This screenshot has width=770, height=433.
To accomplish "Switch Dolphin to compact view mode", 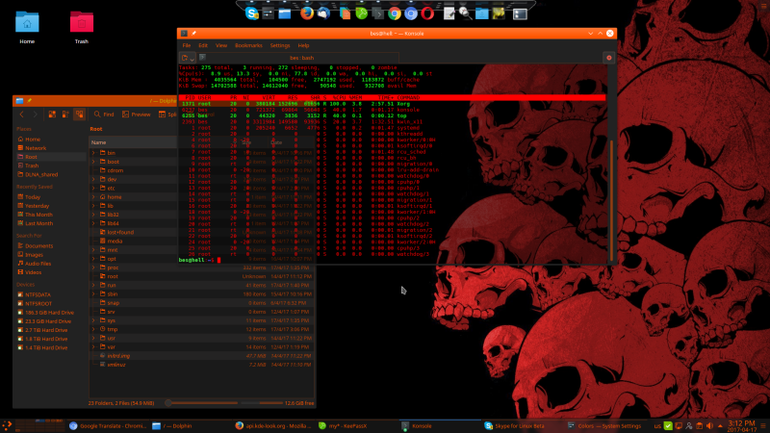I will pyautogui.click(x=65, y=114).
